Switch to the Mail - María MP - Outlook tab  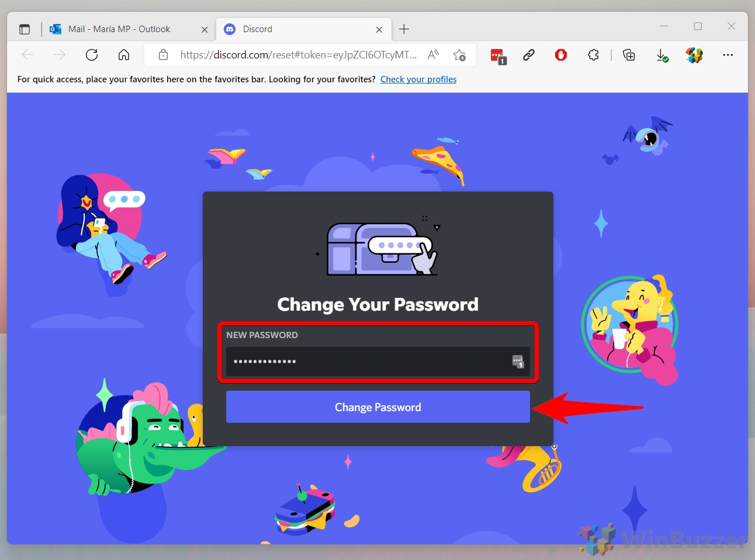click(119, 29)
